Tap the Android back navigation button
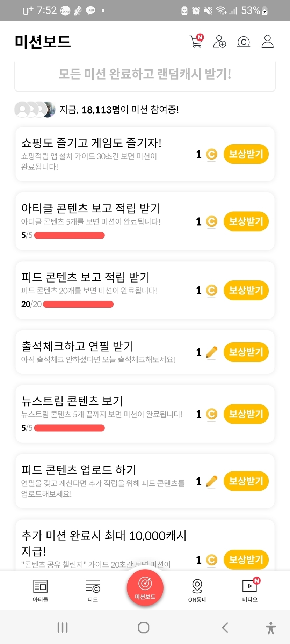Image resolution: width=290 pixels, height=644 pixels. 225,628
